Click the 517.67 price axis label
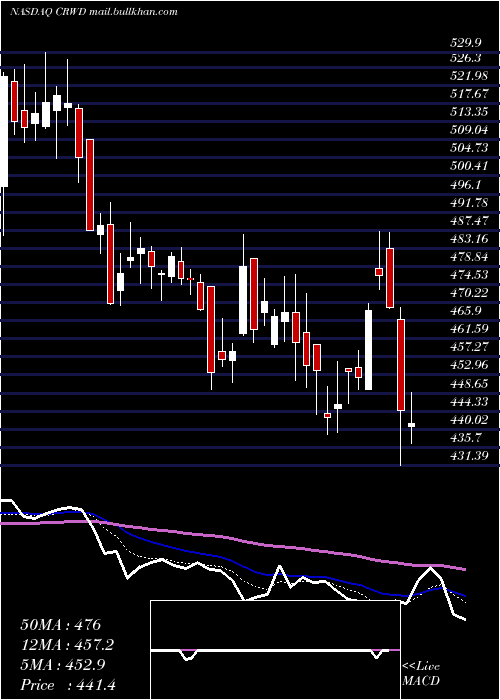Screen dimensions: 500x700 tap(469, 94)
